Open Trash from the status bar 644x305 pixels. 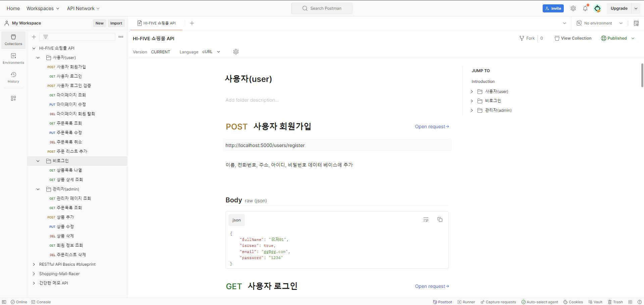pyautogui.click(x=615, y=302)
